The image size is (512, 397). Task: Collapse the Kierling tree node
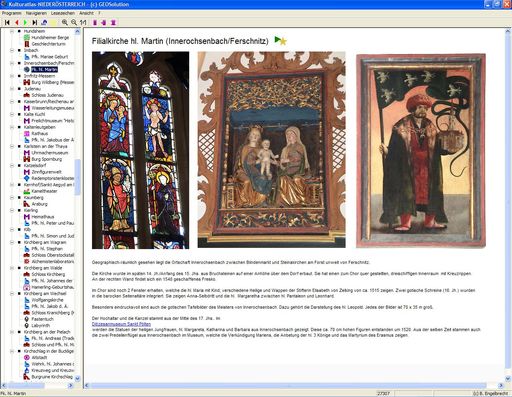tap(12, 210)
